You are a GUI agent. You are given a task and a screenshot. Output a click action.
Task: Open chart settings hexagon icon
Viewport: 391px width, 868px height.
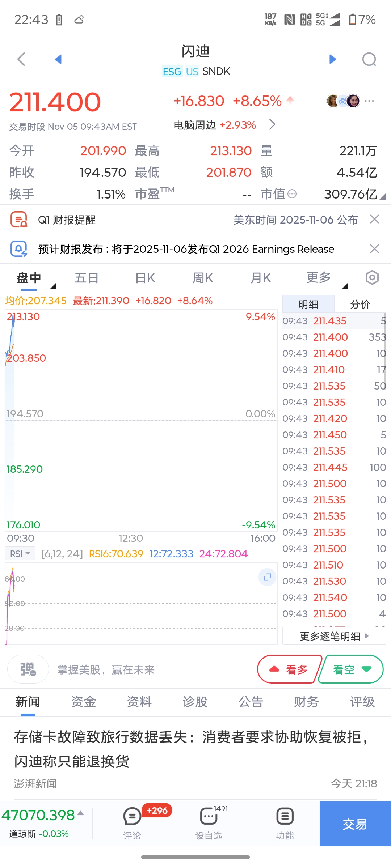372,278
